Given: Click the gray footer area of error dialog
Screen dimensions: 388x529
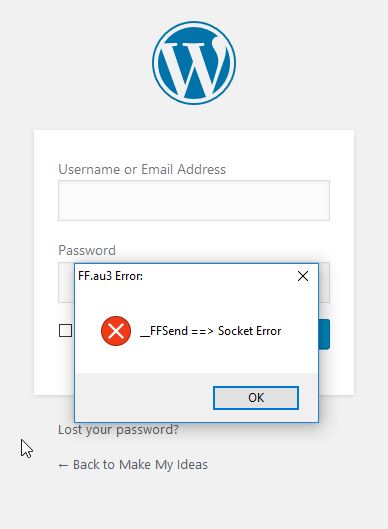Looking at the screenshot, I should [x=143, y=397].
